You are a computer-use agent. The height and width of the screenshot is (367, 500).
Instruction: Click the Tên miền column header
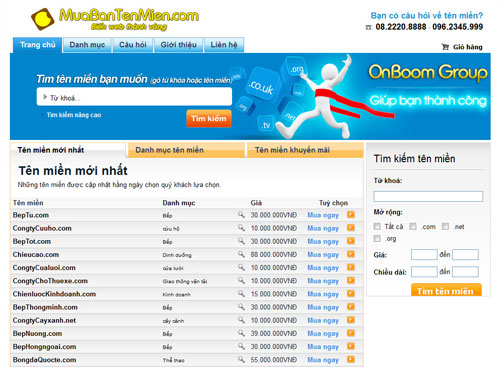pyautogui.click(x=28, y=203)
